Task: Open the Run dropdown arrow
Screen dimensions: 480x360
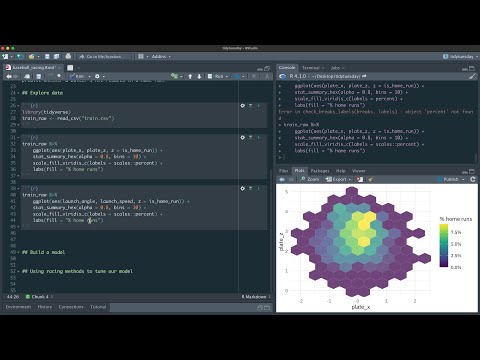Action: [227, 76]
